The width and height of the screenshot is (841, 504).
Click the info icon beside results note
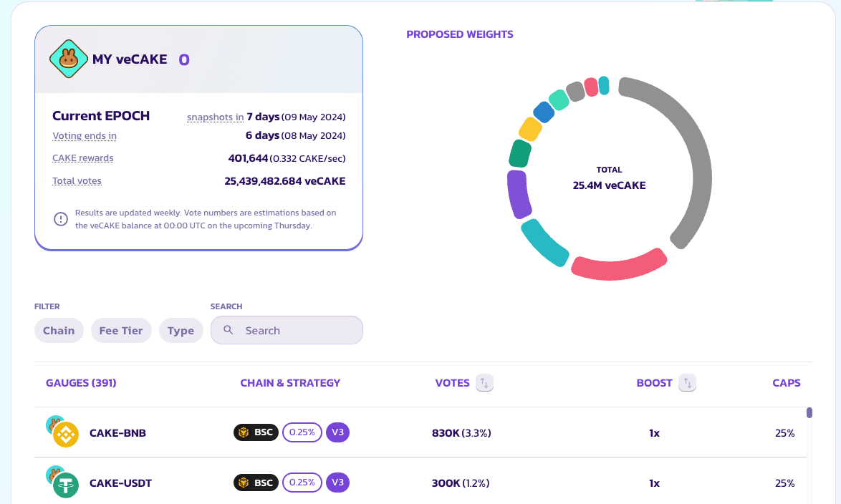click(61, 219)
